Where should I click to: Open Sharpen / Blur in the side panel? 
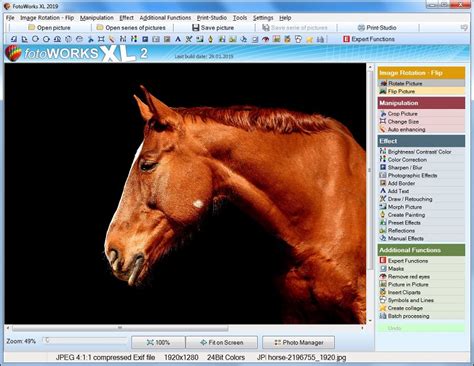pos(421,167)
